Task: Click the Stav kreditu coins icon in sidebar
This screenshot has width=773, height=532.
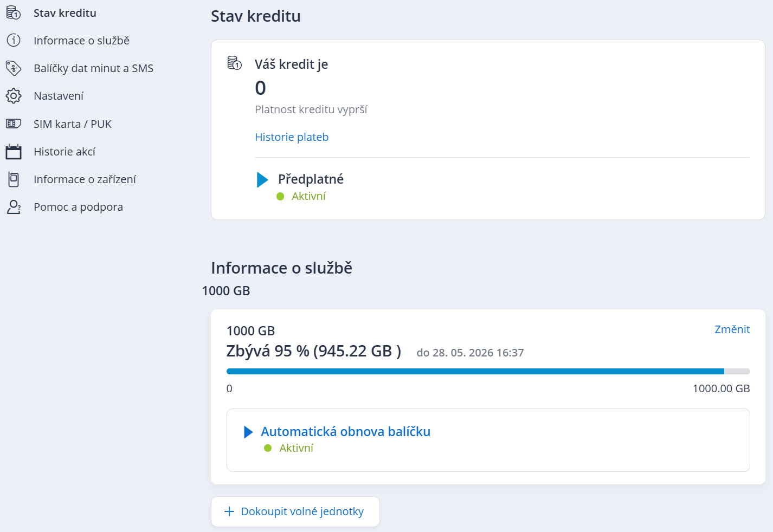Action: pos(14,13)
